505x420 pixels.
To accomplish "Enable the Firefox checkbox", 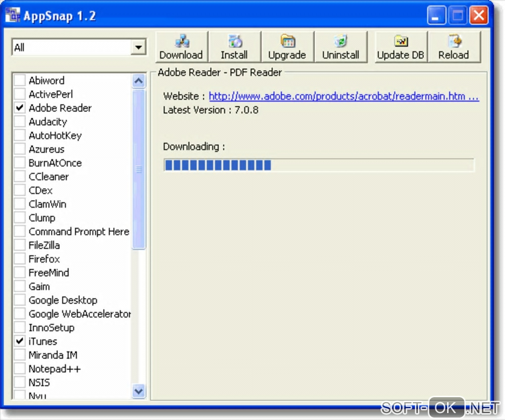I will pos(20,259).
